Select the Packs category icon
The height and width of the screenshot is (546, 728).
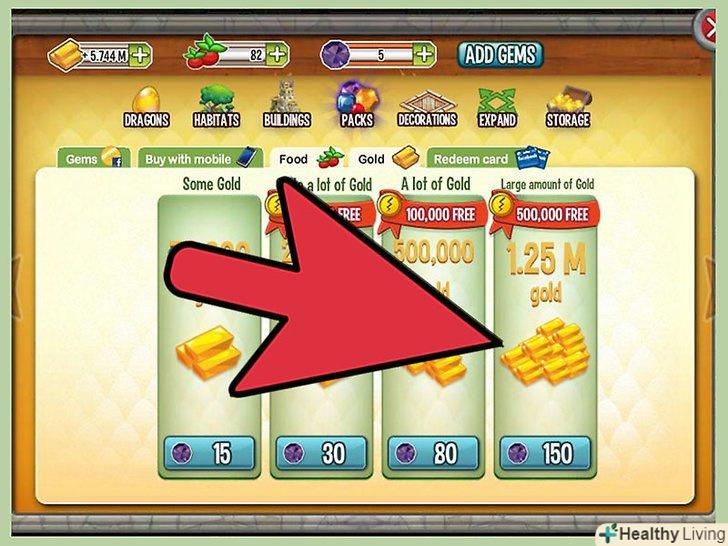point(357,106)
